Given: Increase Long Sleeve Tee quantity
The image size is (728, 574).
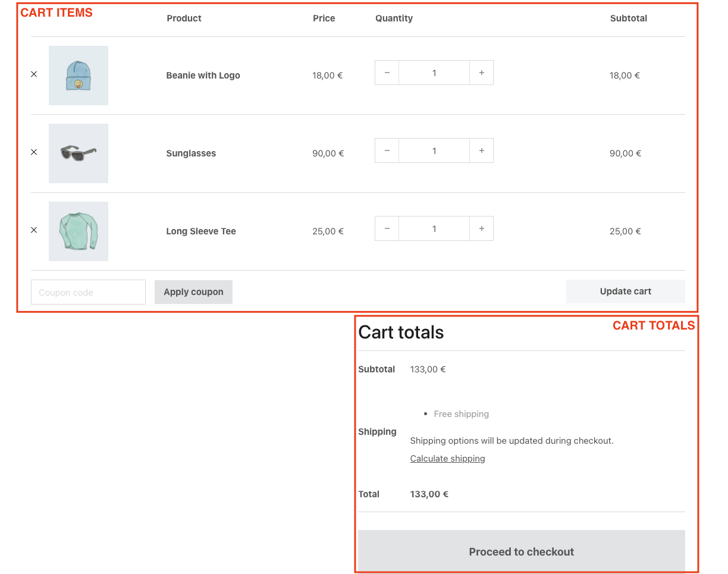Looking at the screenshot, I should point(481,228).
